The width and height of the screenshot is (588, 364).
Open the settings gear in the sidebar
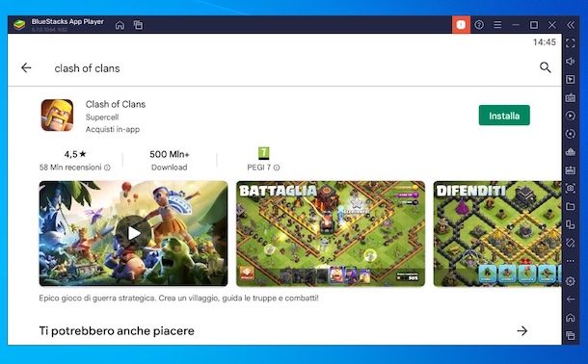point(571,281)
